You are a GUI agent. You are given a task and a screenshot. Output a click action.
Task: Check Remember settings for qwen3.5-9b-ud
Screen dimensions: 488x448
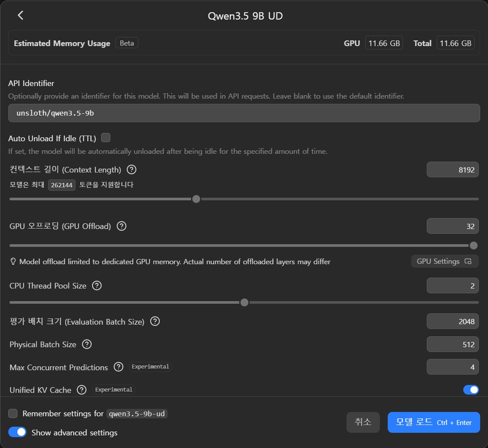tap(13, 413)
